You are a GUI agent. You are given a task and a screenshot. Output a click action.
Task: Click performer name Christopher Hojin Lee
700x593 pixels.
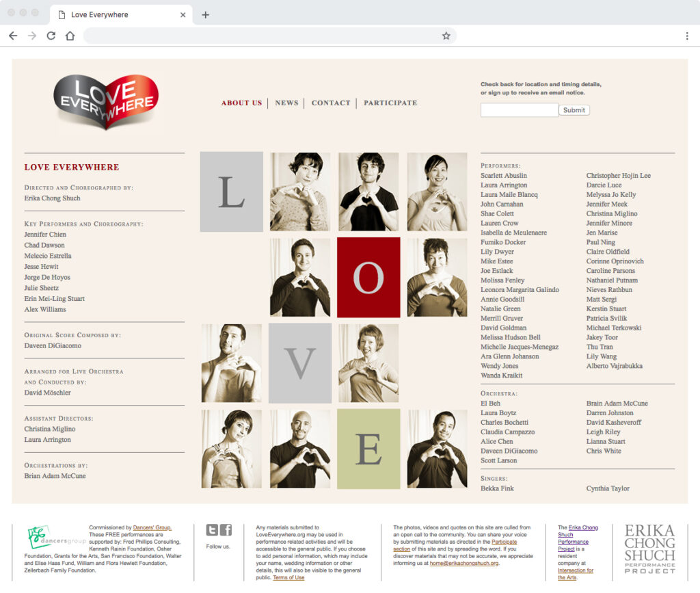(x=618, y=176)
